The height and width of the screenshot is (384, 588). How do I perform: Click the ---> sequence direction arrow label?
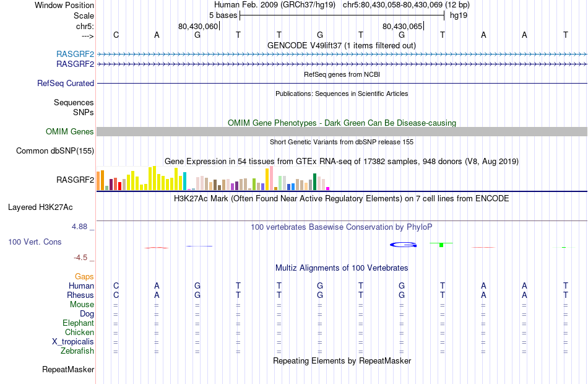88,36
